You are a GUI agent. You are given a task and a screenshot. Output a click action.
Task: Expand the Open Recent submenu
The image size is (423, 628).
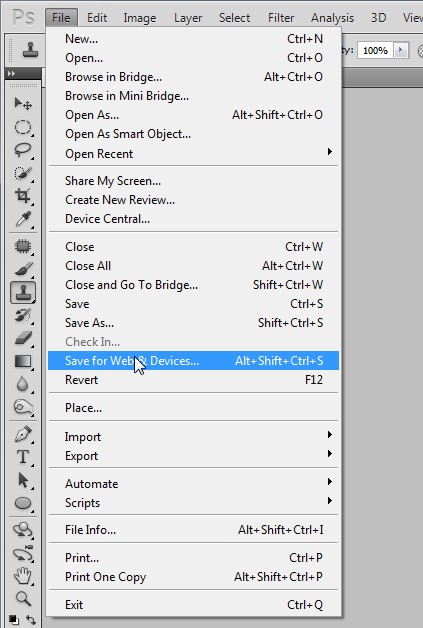[x=193, y=154]
